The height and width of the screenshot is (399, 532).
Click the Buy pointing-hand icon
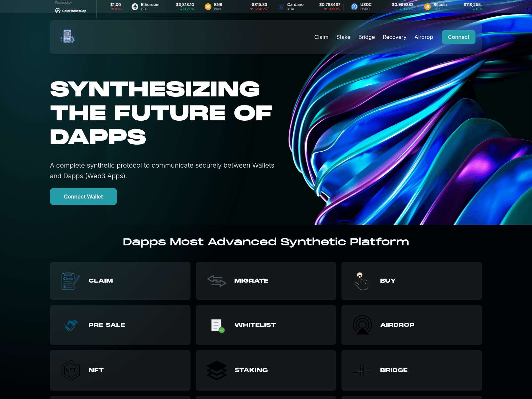[361, 281]
